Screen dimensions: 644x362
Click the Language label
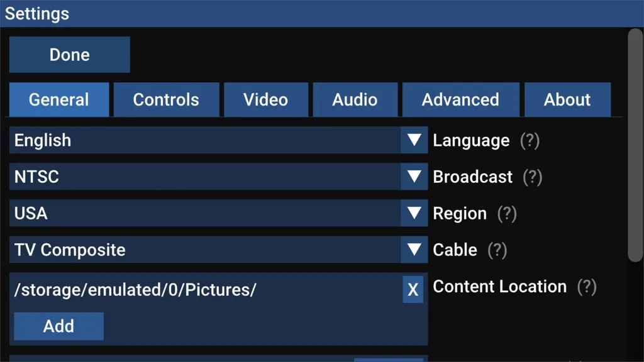point(471,141)
